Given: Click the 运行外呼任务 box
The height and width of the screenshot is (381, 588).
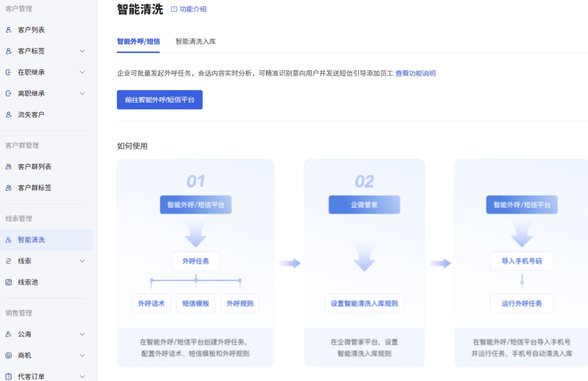Looking at the screenshot, I should [x=522, y=304].
